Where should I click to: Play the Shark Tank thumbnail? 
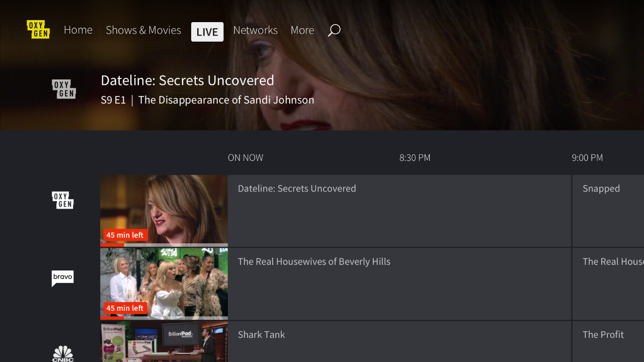pyautogui.click(x=164, y=342)
